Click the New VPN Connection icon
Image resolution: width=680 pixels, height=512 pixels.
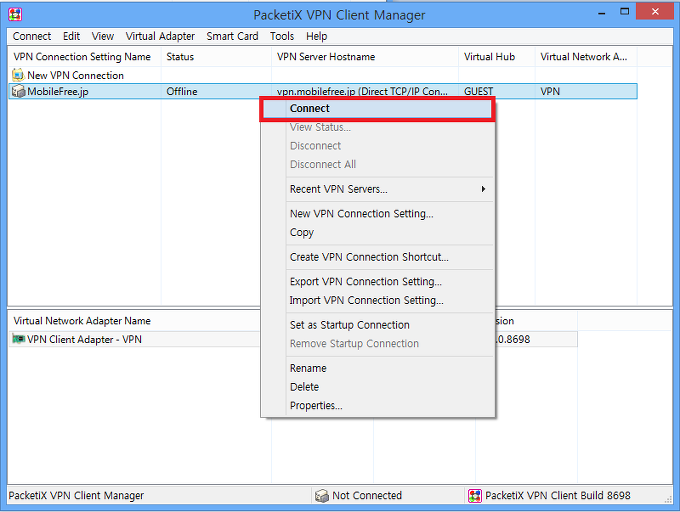(x=18, y=75)
